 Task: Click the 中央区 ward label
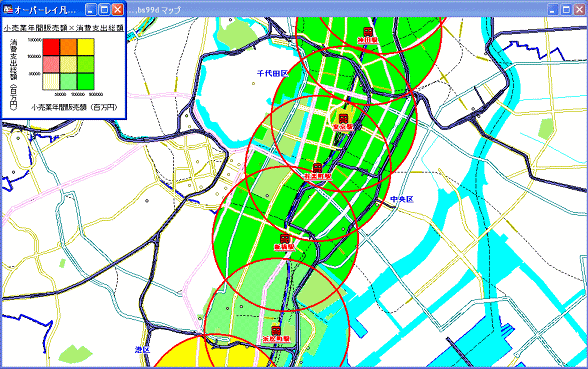(402, 199)
